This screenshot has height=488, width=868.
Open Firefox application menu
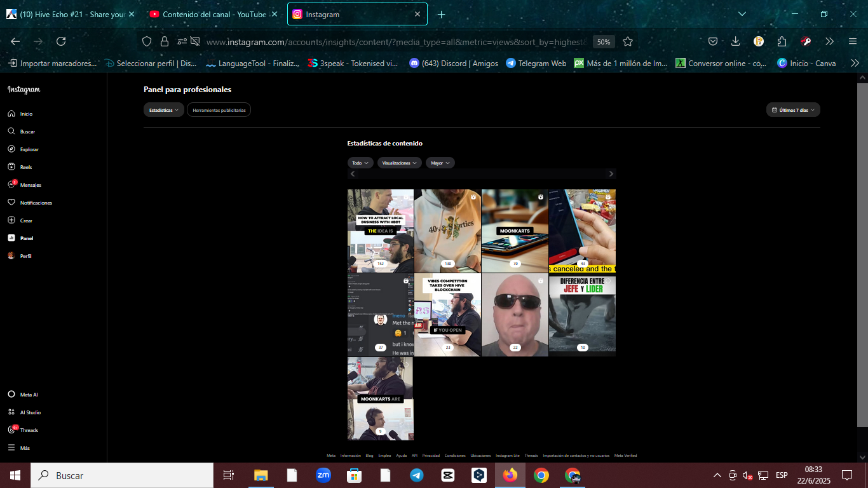853,41
